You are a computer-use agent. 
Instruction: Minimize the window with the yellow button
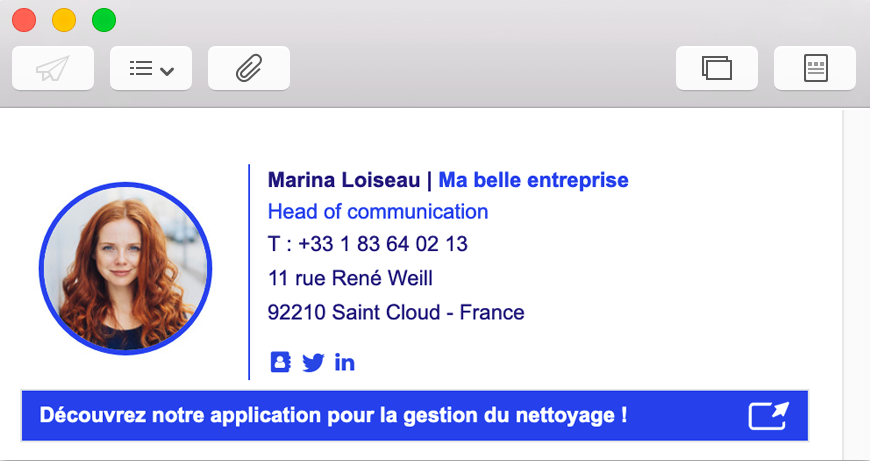pyautogui.click(x=64, y=19)
